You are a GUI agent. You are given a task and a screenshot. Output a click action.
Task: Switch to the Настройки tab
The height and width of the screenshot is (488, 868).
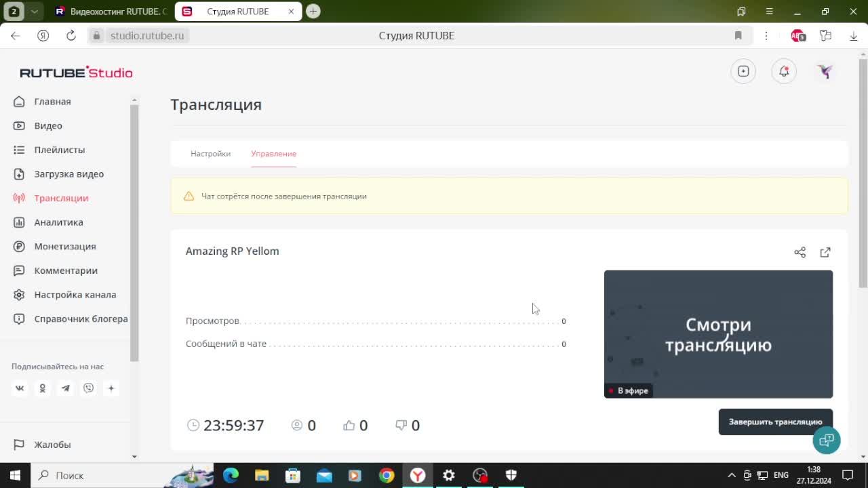210,154
